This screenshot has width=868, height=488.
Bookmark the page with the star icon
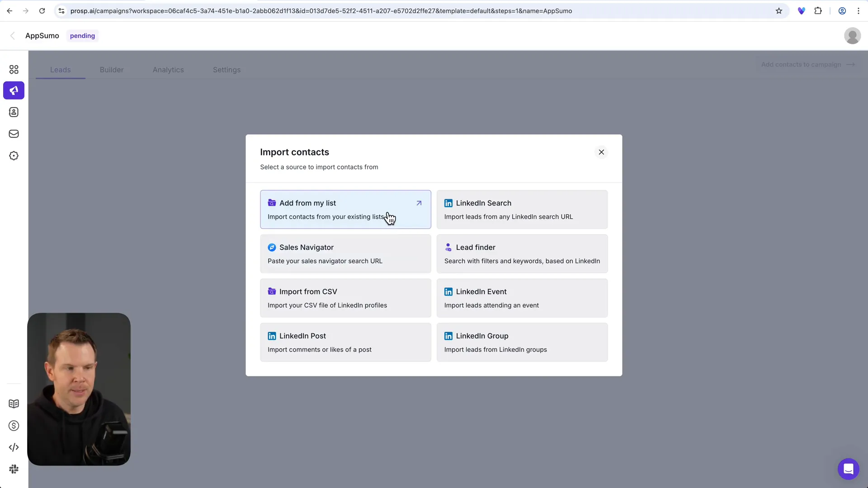pyautogui.click(x=779, y=11)
